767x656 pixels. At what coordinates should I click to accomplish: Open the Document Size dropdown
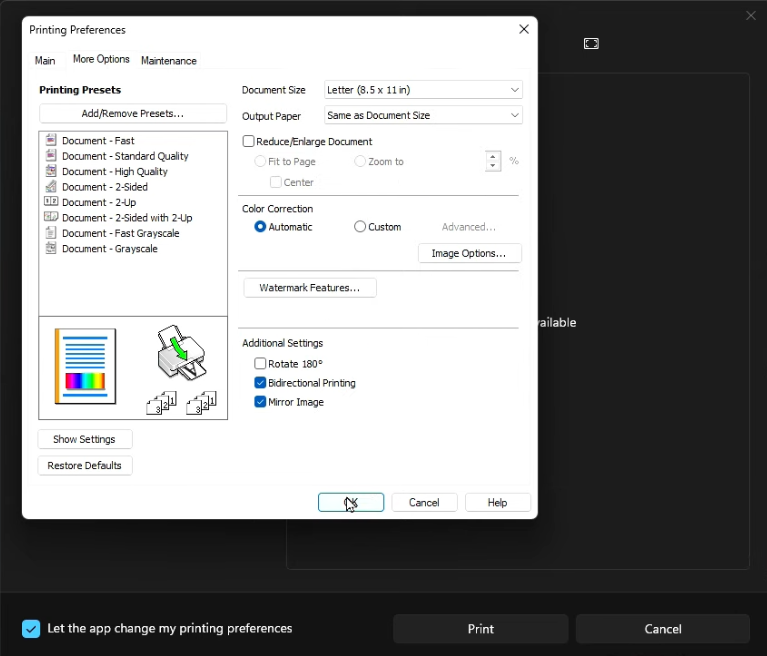[423, 90]
